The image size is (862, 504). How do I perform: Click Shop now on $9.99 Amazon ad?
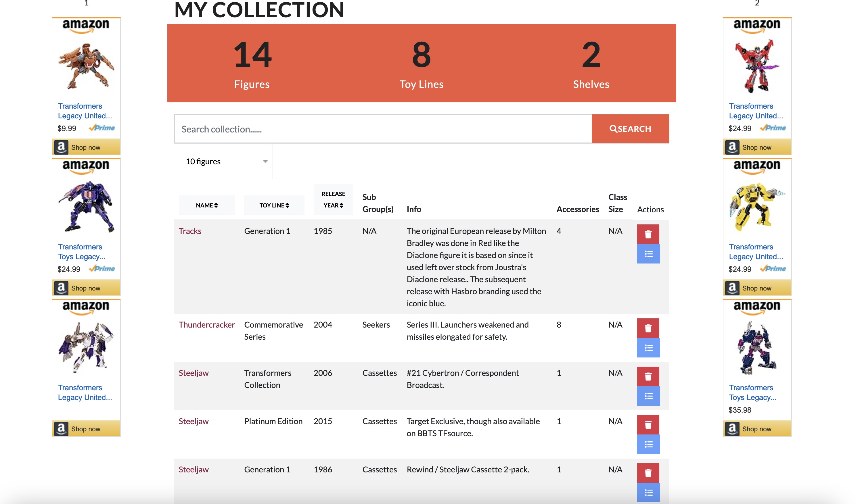[x=86, y=147]
